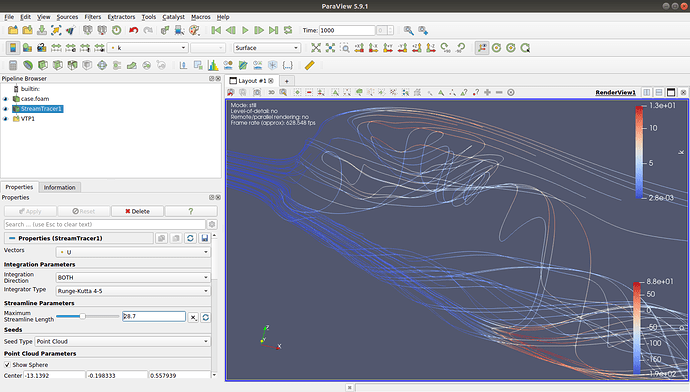Rotate view 90 degrees clockwise icon
Screen dimensions: 690x392
[x=445, y=48]
